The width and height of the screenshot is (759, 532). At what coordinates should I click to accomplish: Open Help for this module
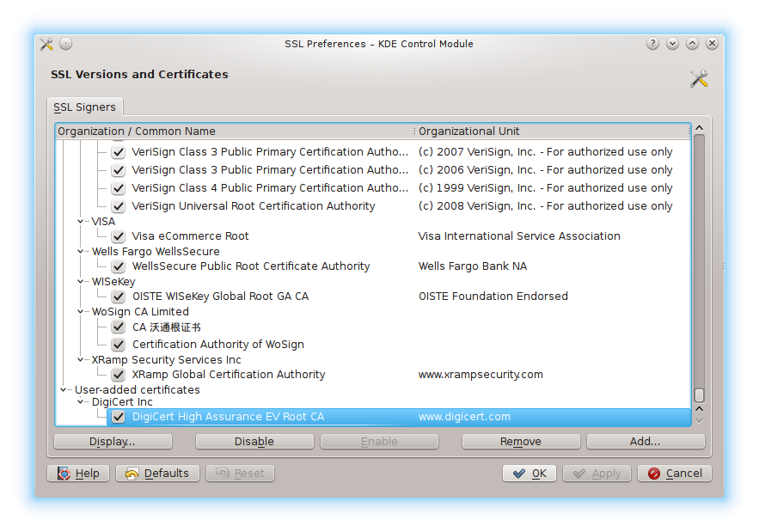pyautogui.click(x=78, y=474)
